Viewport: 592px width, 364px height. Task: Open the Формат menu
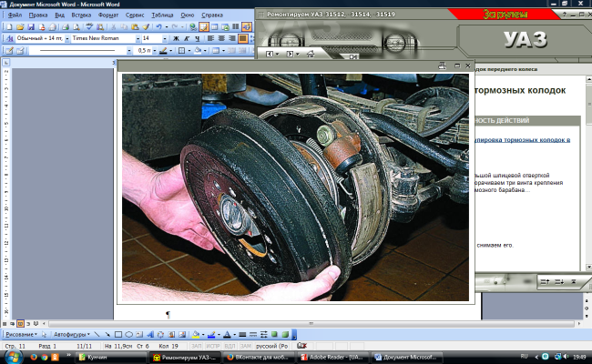pyautogui.click(x=108, y=15)
